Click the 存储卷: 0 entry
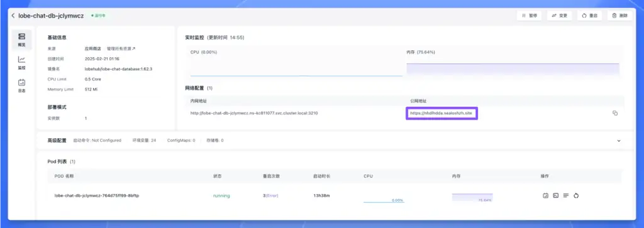Screen dimensions: 644x228 click(x=215, y=141)
